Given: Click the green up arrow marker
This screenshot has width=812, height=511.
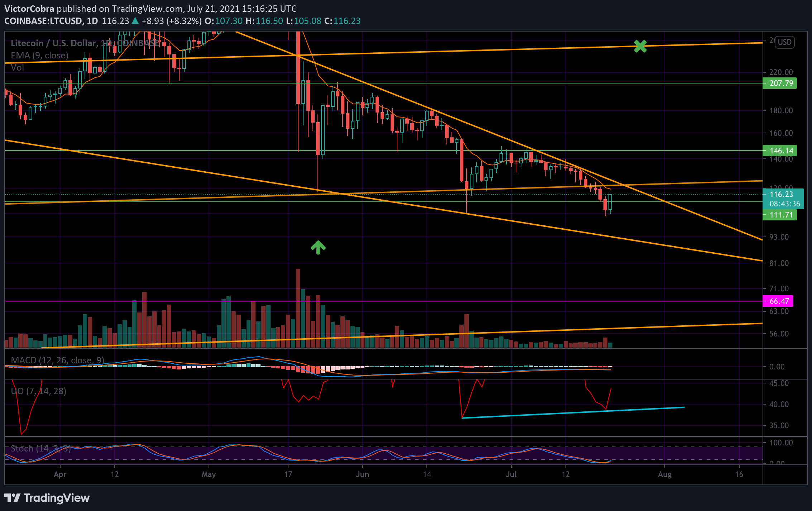Looking at the screenshot, I should pos(318,247).
